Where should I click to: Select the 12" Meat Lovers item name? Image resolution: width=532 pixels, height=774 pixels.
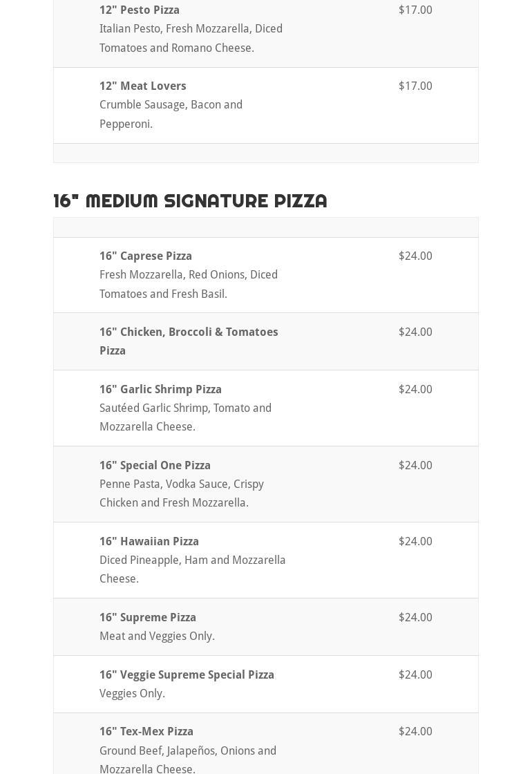(143, 86)
